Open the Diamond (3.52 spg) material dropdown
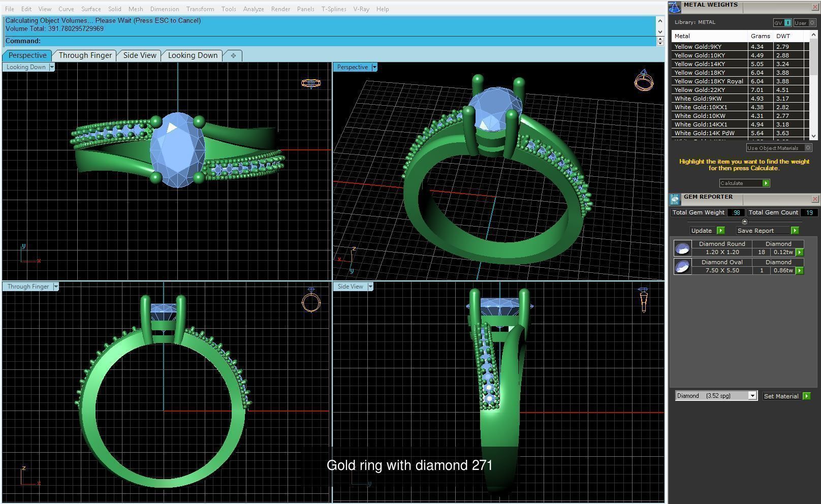Viewport: 821px width, 504px height. tap(752, 396)
